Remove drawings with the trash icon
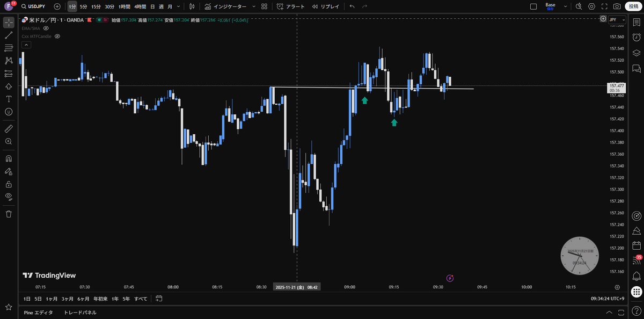The image size is (644, 319). pos(9,214)
